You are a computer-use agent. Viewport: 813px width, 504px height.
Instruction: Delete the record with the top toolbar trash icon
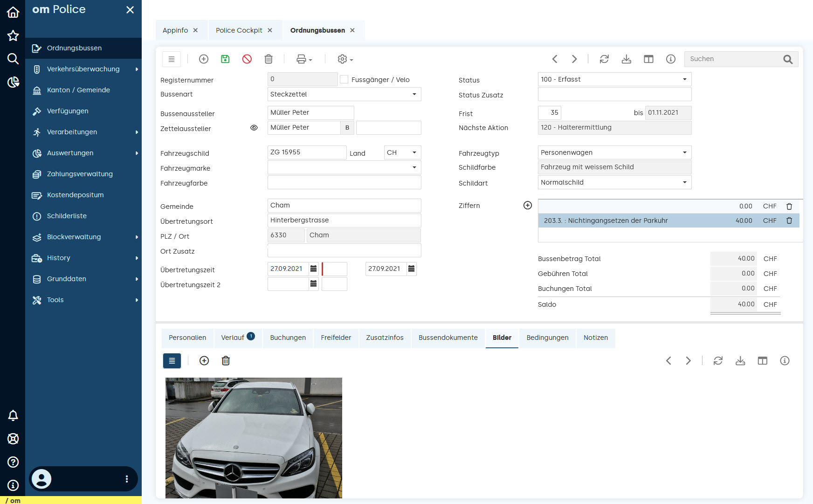pyautogui.click(x=269, y=59)
